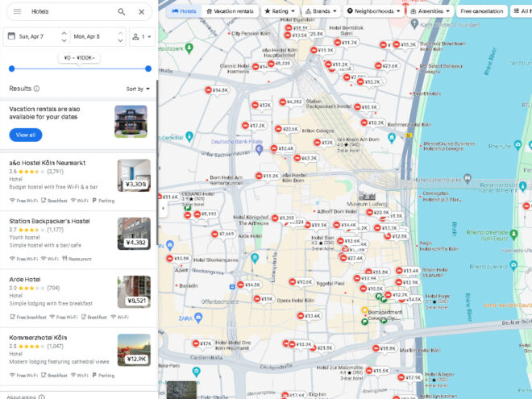Open the Neighborhoods filter dropdown
Screen dimensions: 532x399
click(373, 11)
